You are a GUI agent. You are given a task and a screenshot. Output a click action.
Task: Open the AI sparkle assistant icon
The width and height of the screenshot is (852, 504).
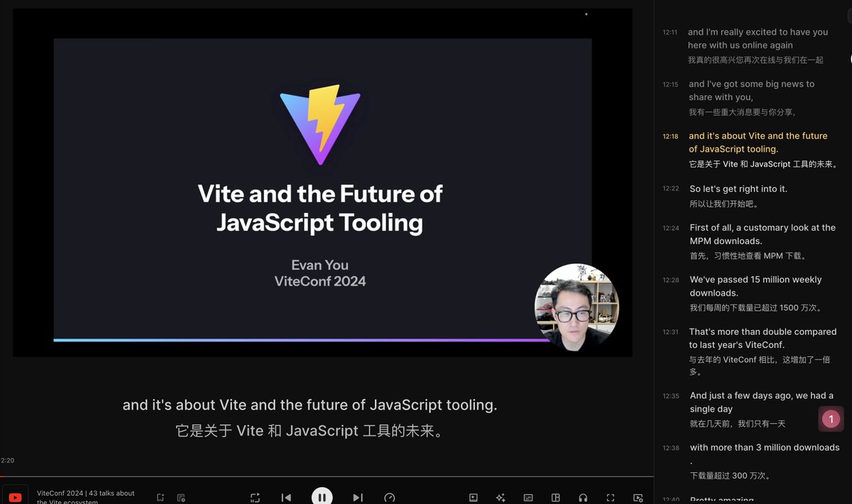pos(501,498)
